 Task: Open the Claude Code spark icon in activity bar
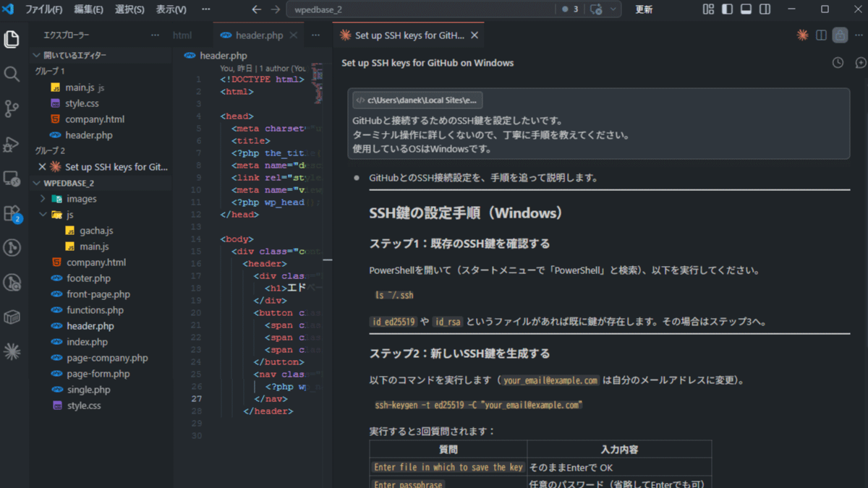click(x=12, y=351)
